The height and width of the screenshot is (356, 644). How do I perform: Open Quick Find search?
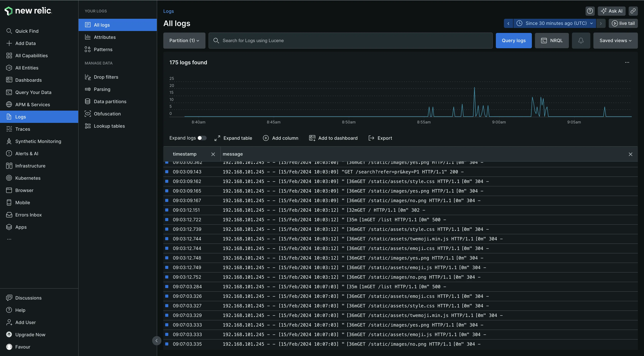click(27, 31)
